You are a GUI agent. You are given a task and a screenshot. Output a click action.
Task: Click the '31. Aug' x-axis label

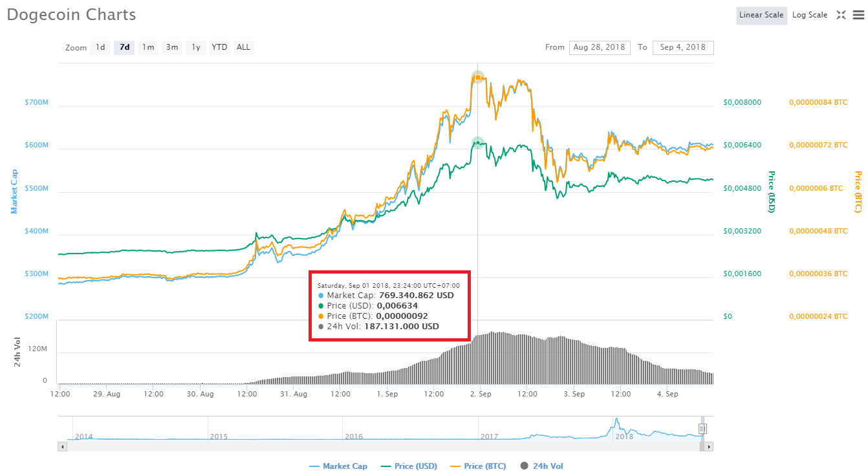tap(294, 394)
